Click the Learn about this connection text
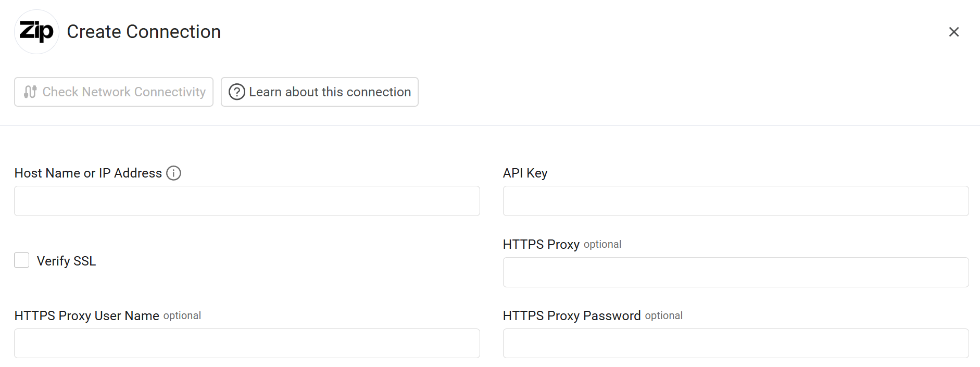The width and height of the screenshot is (980, 367). 330,92
